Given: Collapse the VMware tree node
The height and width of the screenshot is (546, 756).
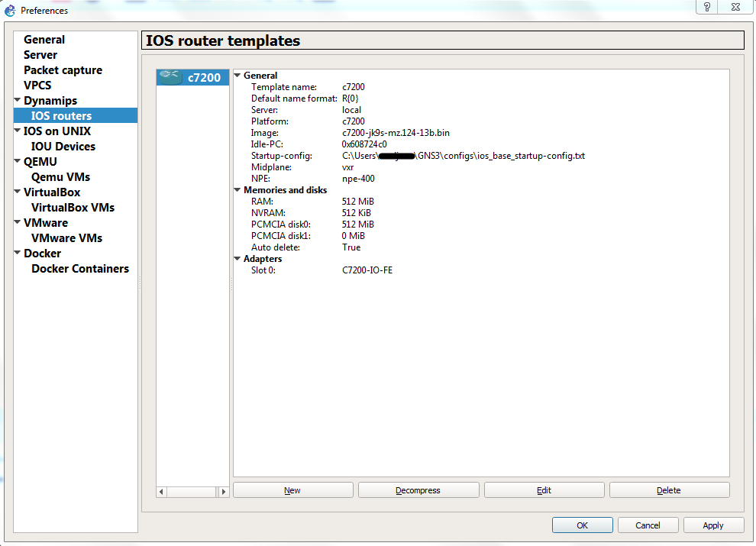Looking at the screenshot, I should (x=18, y=222).
